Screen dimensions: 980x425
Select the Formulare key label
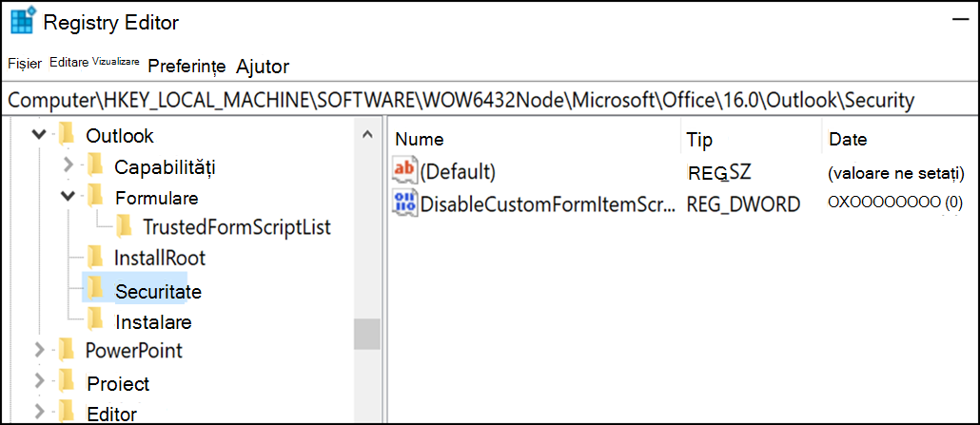pos(157,198)
